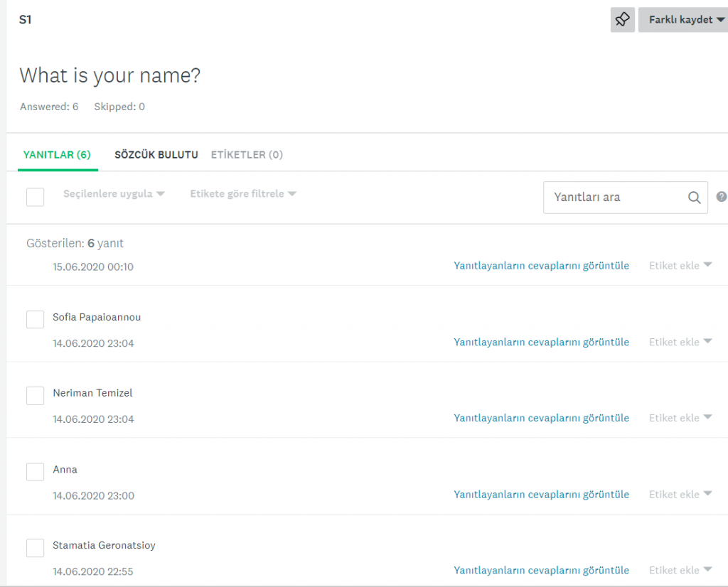This screenshot has width=728, height=587.
Task: Select the Neriman Temizel response checkbox
Action: 35,396
